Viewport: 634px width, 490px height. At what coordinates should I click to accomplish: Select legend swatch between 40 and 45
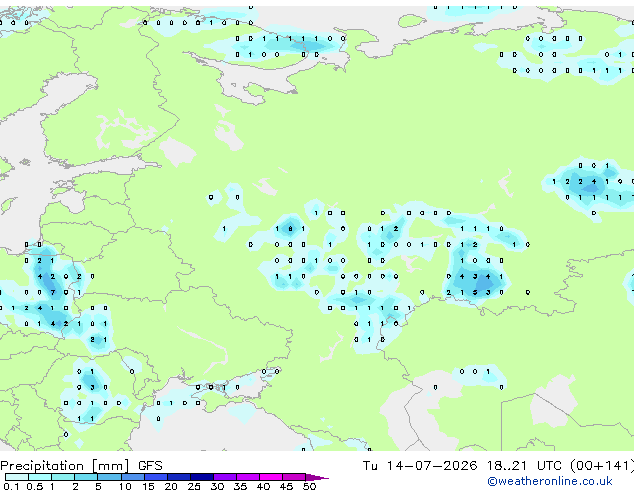click(x=271, y=477)
